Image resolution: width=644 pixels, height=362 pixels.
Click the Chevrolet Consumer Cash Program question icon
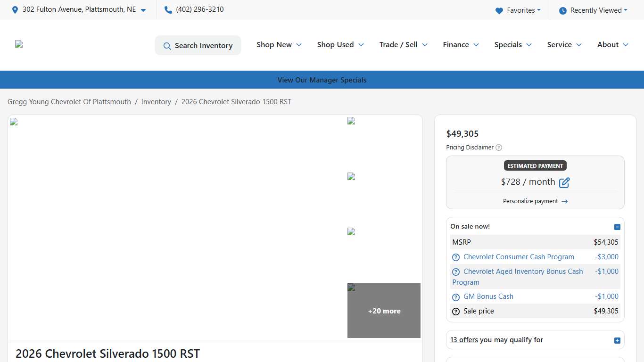(456, 257)
